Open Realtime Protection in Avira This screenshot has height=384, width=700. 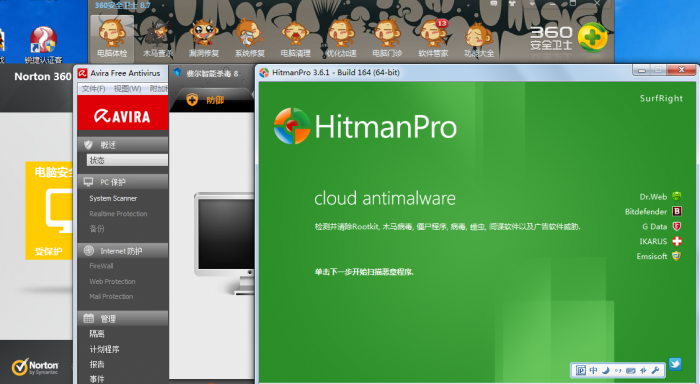click(x=118, y=213)
